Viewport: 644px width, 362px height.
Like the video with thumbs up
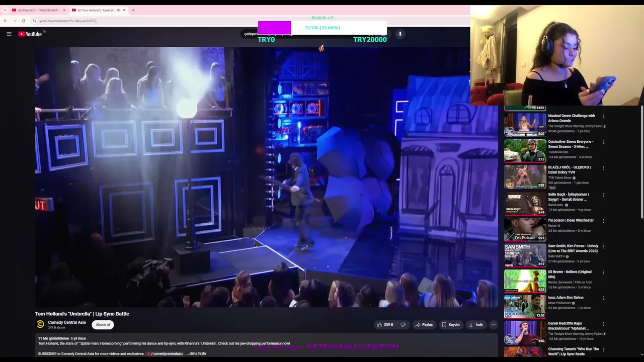point(385,325)
